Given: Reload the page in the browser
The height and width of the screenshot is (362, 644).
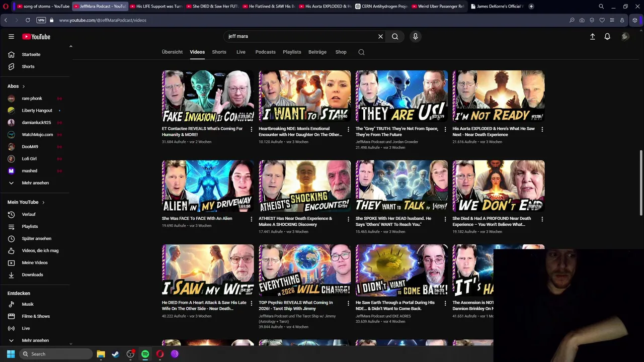Looking at the screenshot, I should [28, 20].
